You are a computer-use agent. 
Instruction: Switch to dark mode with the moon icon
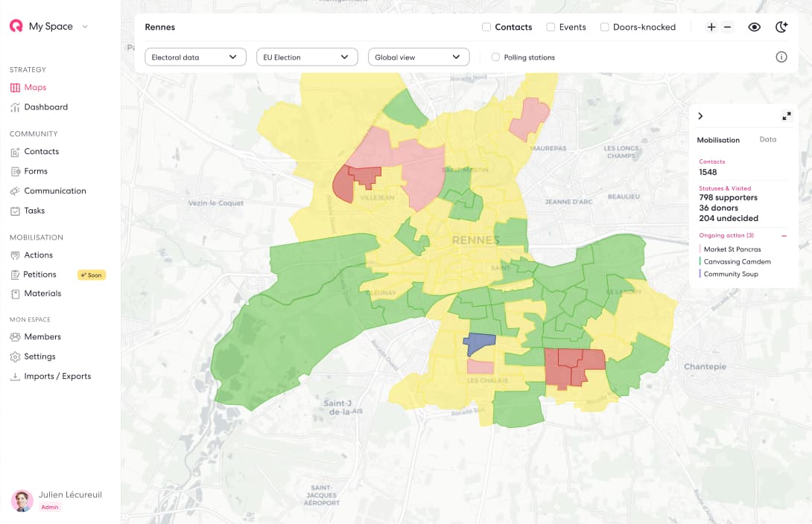pyautogui.click(x=781, y=27)
